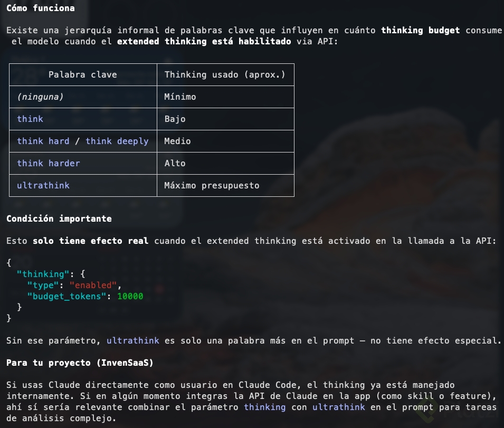Viewport: 504px width, 428px height.
Task: Click the "Cómo funciona" heading
Action: coord(40,8)
